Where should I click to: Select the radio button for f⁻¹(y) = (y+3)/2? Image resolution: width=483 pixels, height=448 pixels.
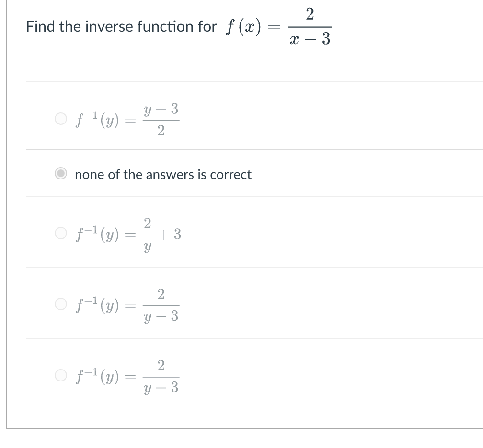tap(61, 120)
